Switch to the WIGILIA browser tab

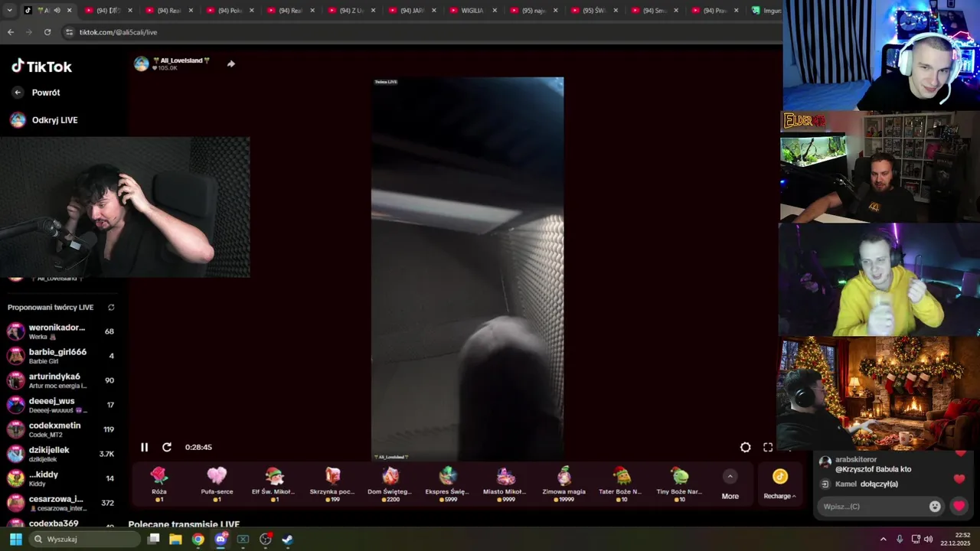click(472, 11)
